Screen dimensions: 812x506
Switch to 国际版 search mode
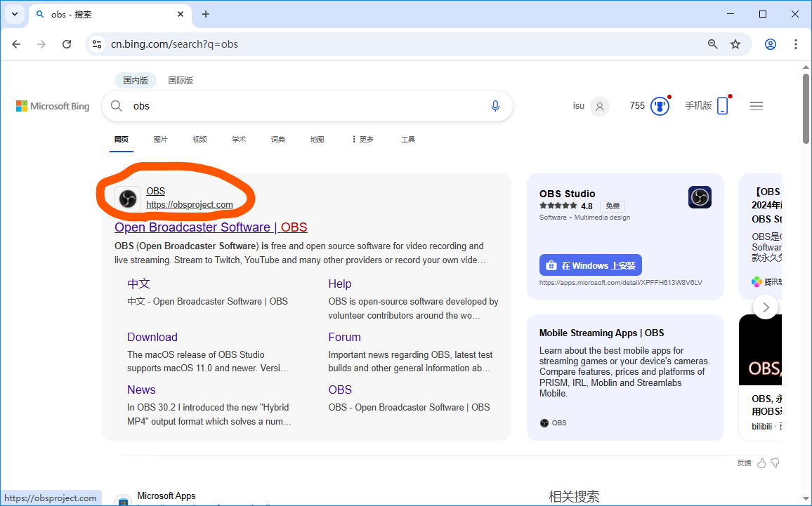(x=181, y=80)
